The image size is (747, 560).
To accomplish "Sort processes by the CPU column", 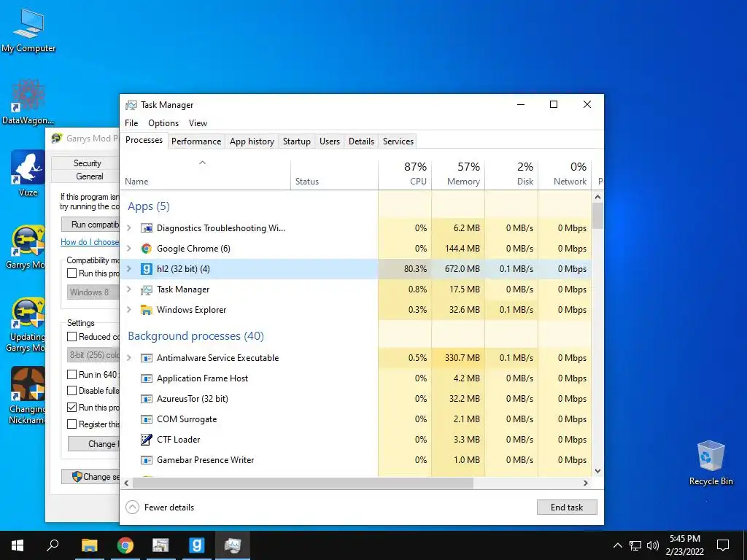I will [405, 174].
